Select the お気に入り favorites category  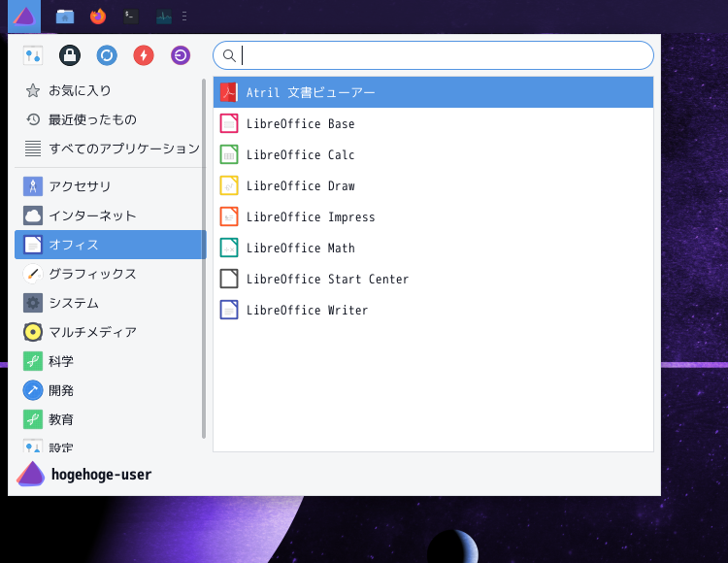click(x=110, y=90)
